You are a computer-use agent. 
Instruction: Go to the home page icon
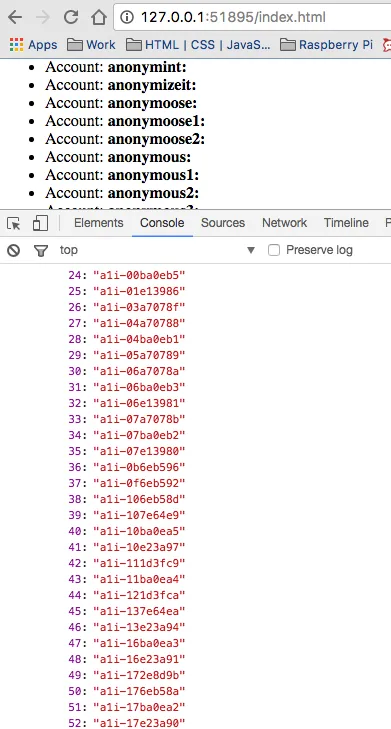pyautogui.click(x=99, y=18)
